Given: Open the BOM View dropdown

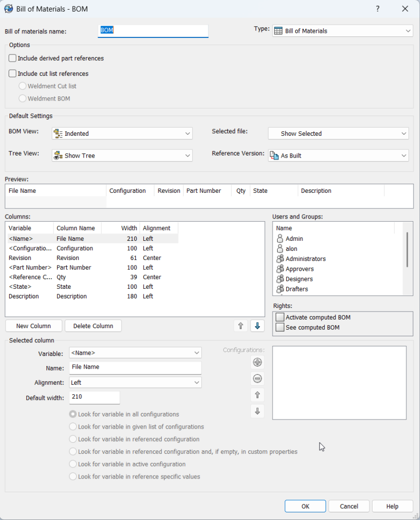Looking at the screenshot, I should pyautogui.click(x=122, y=134).
